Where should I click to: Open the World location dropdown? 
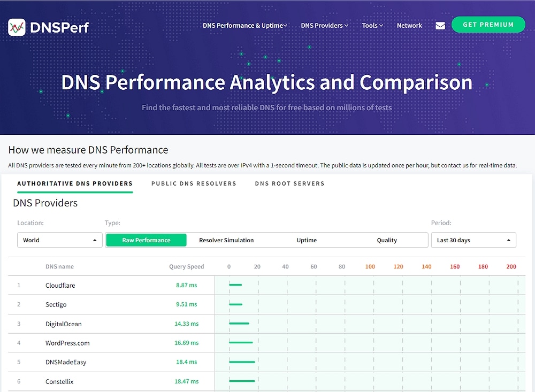tap(60, 240)
